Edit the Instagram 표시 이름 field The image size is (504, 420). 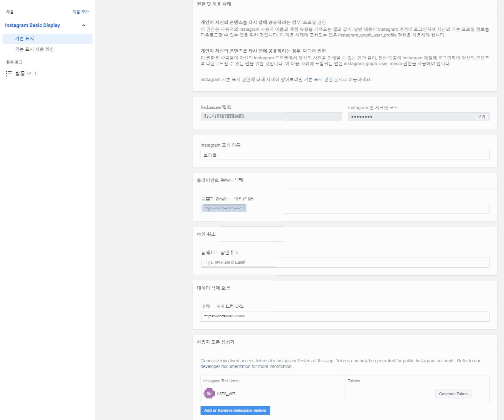pyautogui.click(x=345, y=155)
